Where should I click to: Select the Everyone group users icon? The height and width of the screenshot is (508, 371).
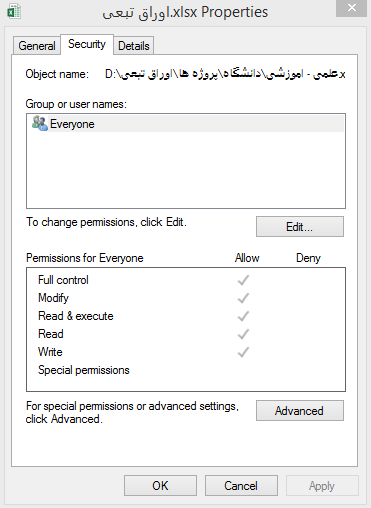tap(40, 123)
